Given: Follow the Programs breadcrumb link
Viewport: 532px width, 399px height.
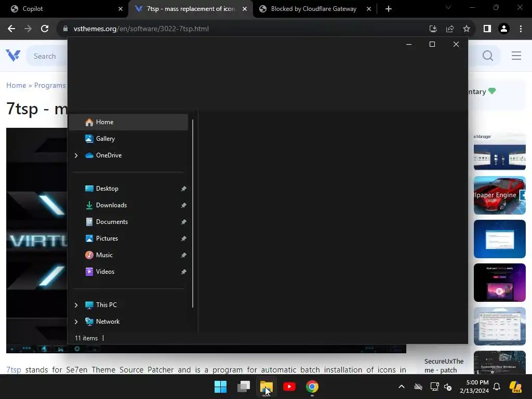Looking at the screenshot, I should (50, 85).
